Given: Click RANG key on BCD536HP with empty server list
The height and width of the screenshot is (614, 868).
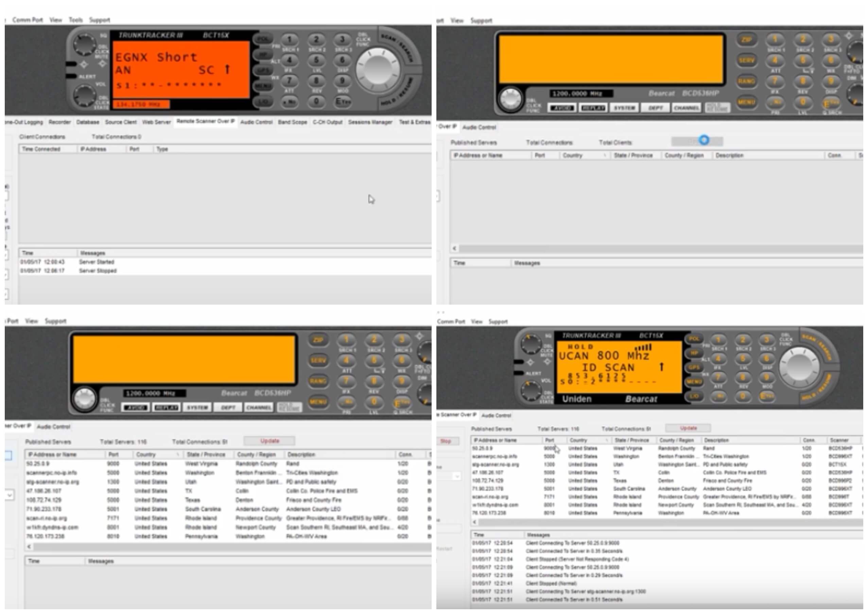Looking at the screenshot, I should coord(746,81).
